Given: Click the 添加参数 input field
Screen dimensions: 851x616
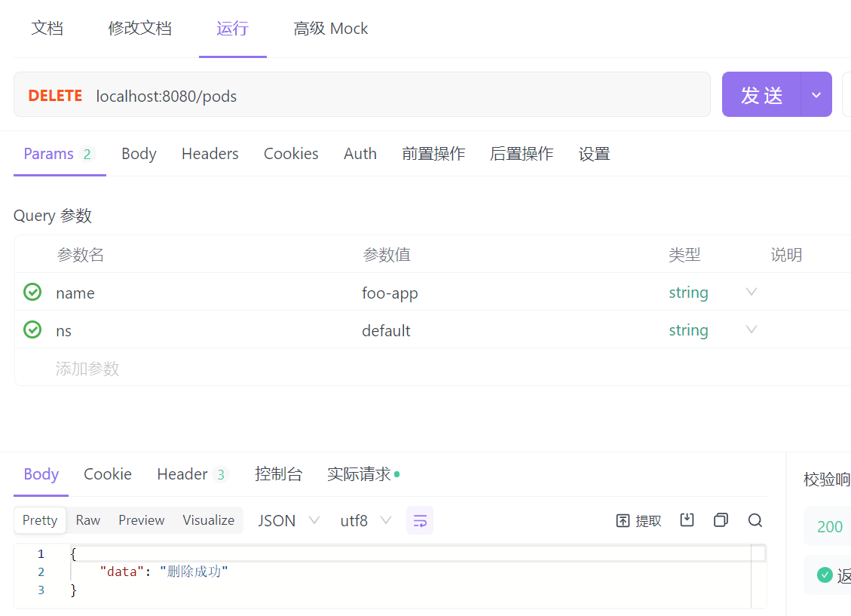Looking at the screenshot, I should tap(87, 369).
